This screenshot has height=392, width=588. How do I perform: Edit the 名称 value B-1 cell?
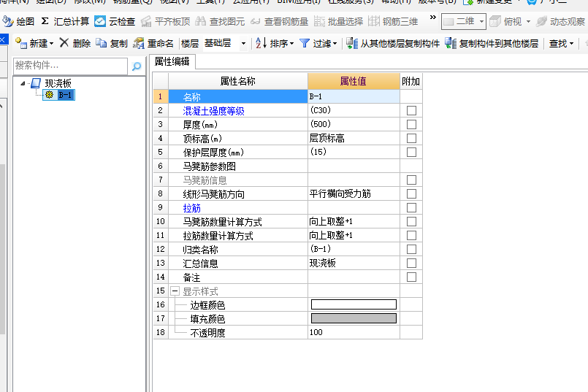coord(354,96)
